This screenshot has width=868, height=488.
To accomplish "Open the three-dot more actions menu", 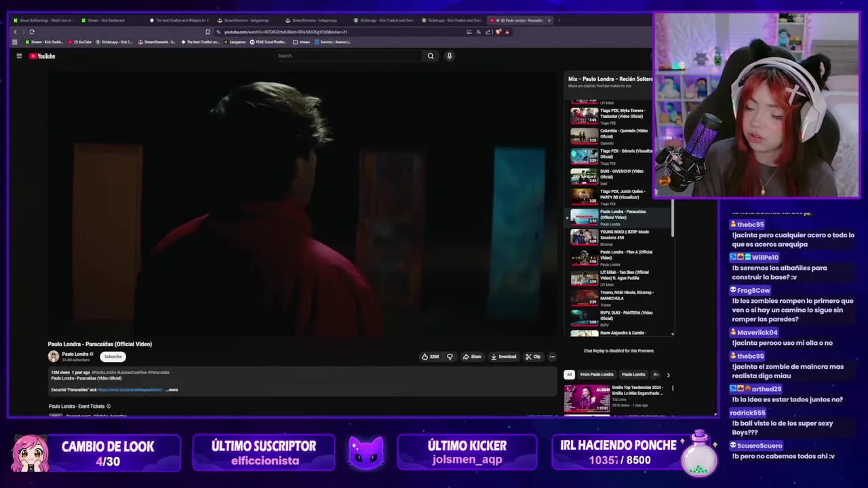I will [x=552, y=357].
